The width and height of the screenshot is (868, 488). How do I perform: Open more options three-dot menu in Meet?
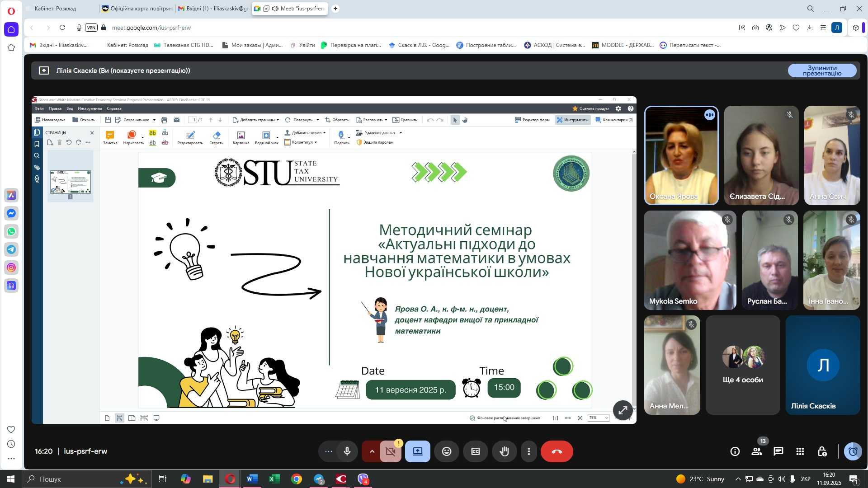click(x=529, y=451)
